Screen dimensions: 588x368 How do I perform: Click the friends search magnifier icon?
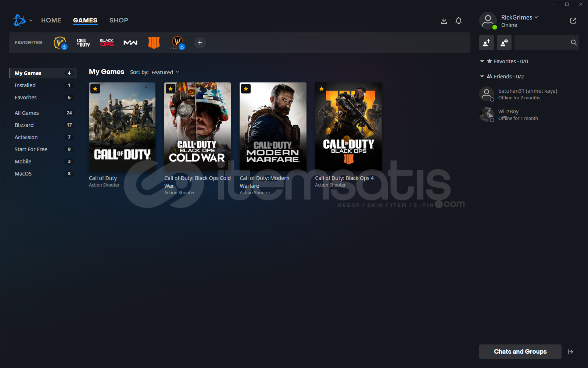574,43
